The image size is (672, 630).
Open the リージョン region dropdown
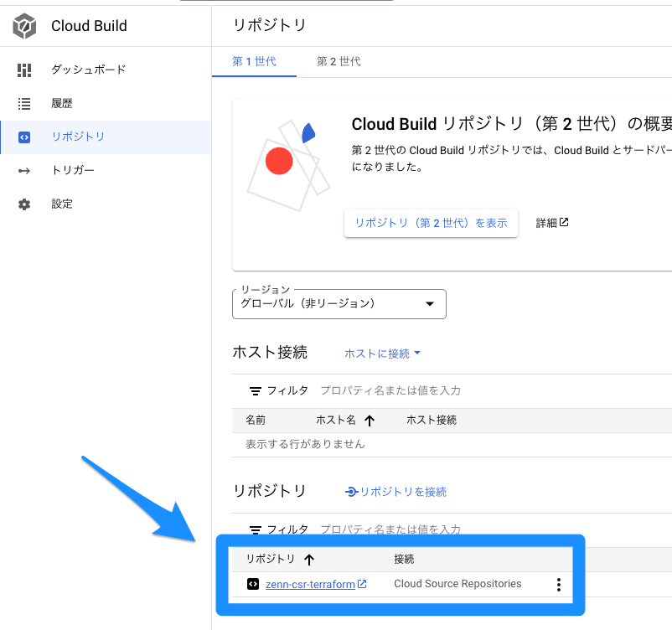click(339, 304)
